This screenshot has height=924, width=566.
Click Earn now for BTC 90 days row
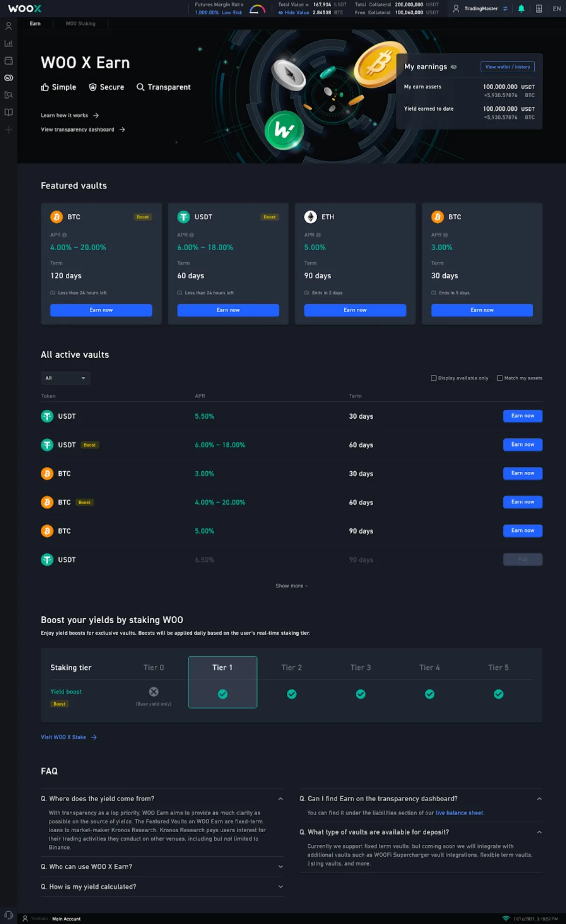[523, 530]
